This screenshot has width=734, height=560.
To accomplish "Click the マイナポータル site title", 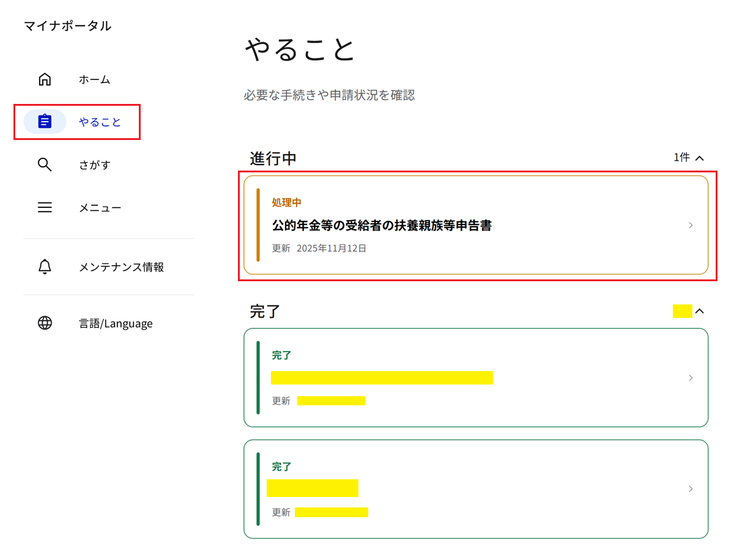I will click(67, 26).
